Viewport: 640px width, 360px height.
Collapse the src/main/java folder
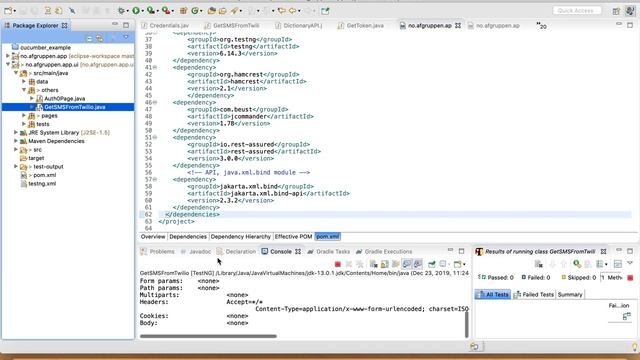16,73
